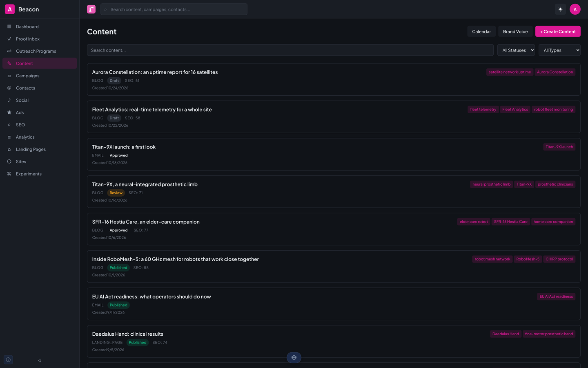Open the All Statuses dropdown
The height and width of the screenshot is (368, 588).
[516, 50]
